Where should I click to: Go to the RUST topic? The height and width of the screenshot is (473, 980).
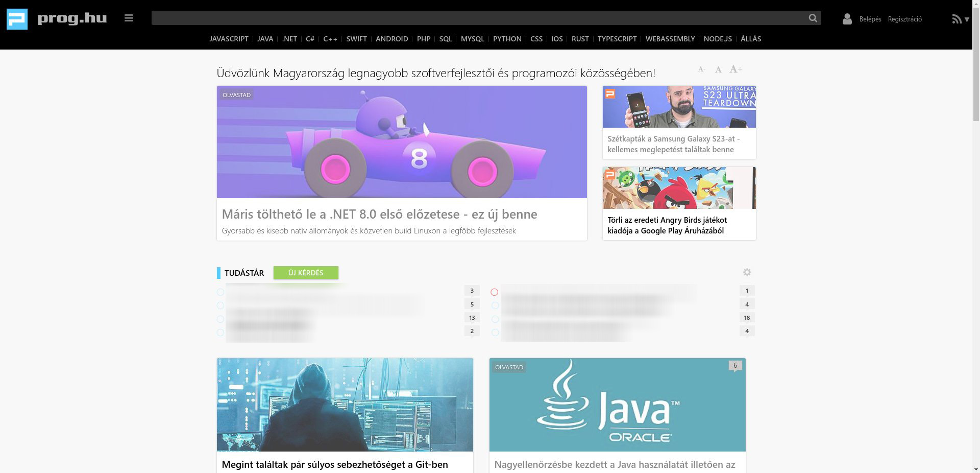pos(580,39)
